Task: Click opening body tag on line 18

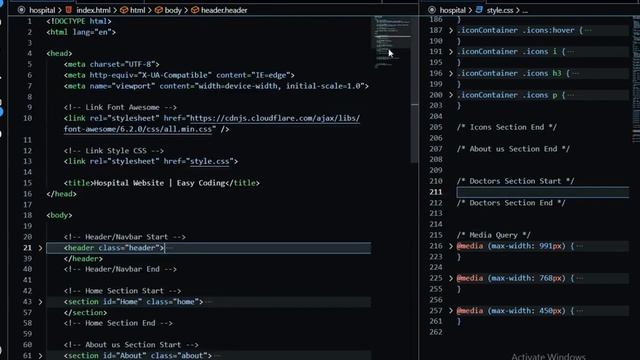Action: tap(59, 216)
